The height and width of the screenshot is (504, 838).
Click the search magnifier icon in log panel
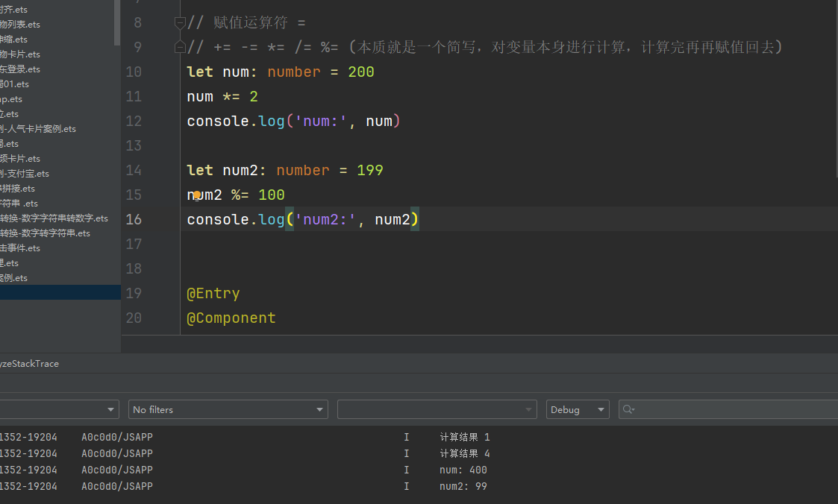(628, 409)
